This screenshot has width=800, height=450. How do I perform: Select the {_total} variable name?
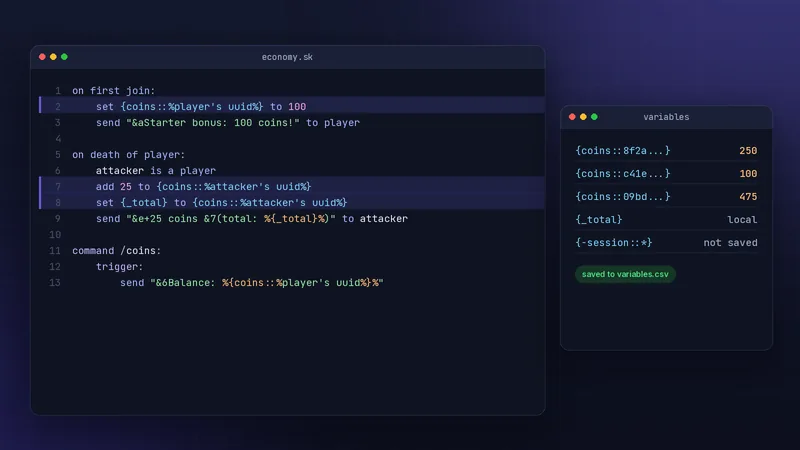[x=598, y=219]
